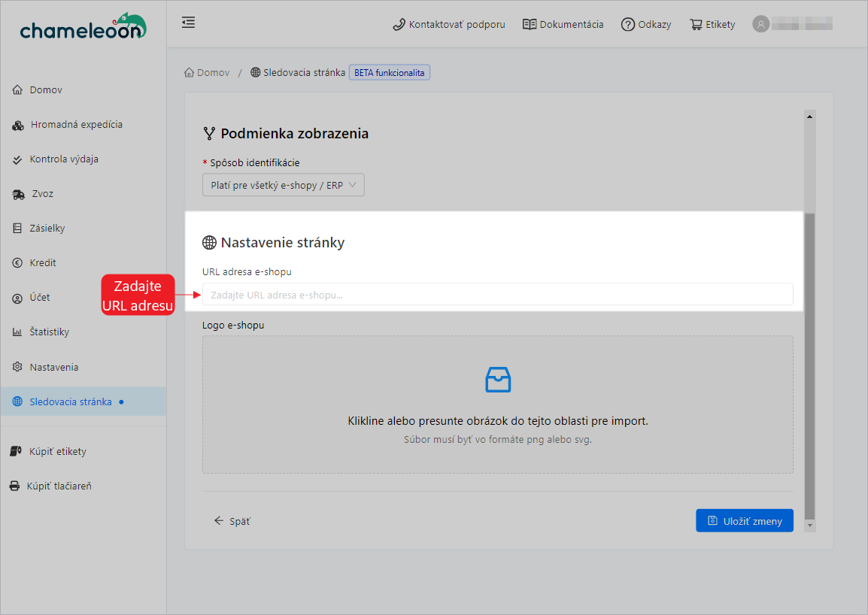Collapse the sidebar with the hamburger icon
This screenshot has width=868, height=615.
[x=187, y=23]
